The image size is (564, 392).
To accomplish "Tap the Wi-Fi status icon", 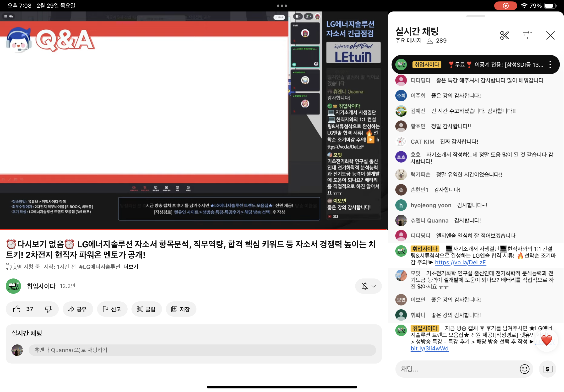I will pyautogui.click(x=524, y=5).
